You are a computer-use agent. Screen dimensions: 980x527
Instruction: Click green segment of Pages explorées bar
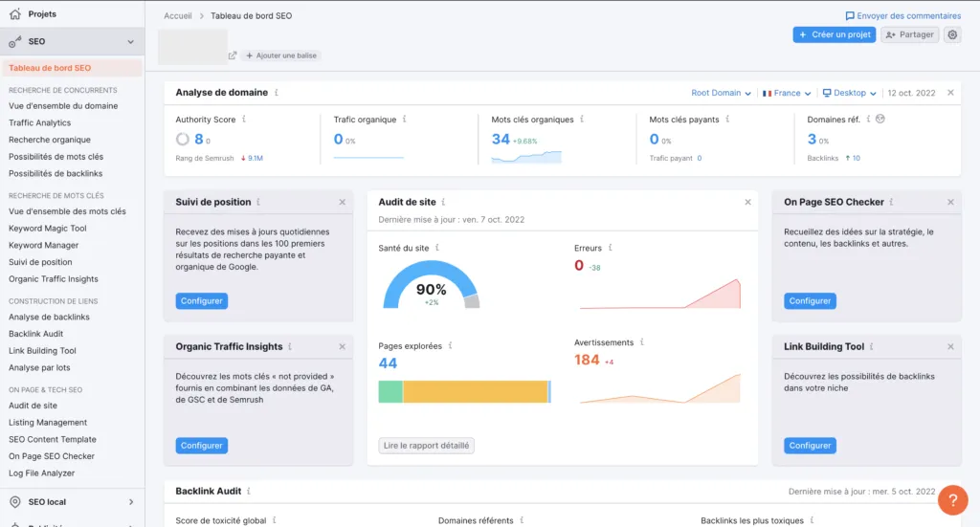click(390, 391)
